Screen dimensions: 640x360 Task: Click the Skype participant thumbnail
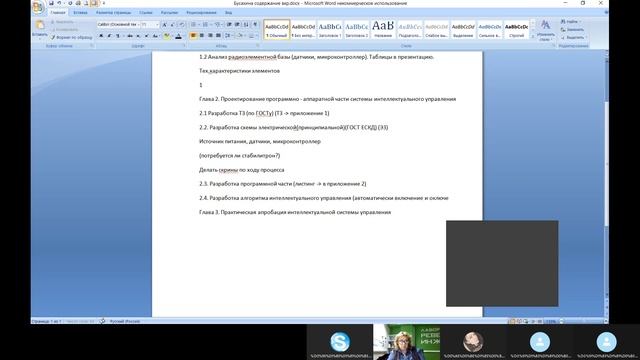[x=340, y=342]
